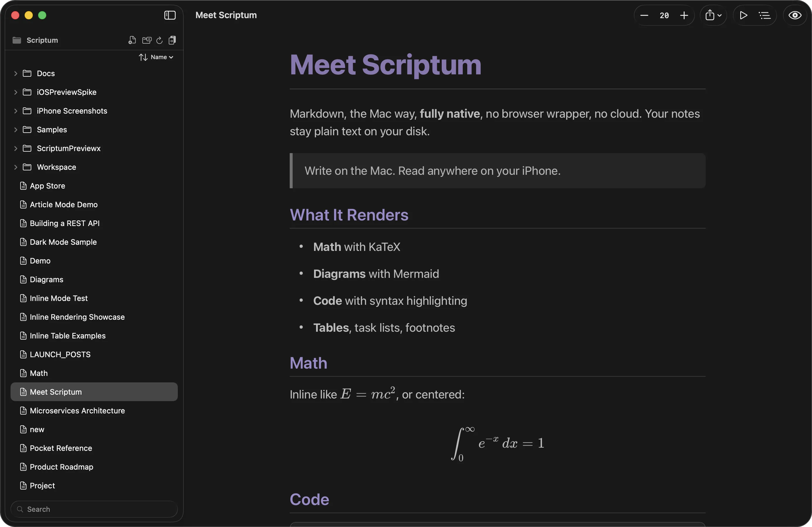Click the Meet Scriptum window title
812x527 pixels.
click(226, 15)
